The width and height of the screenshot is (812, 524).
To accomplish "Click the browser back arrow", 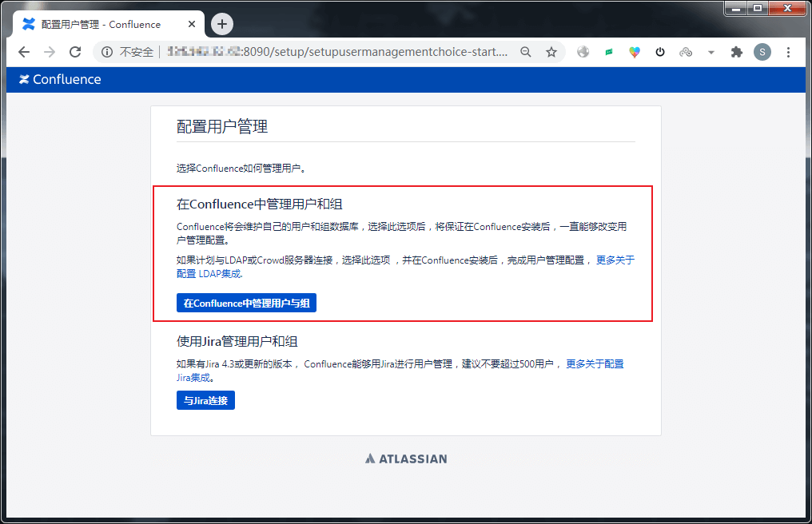I will (x=24, y=52).
